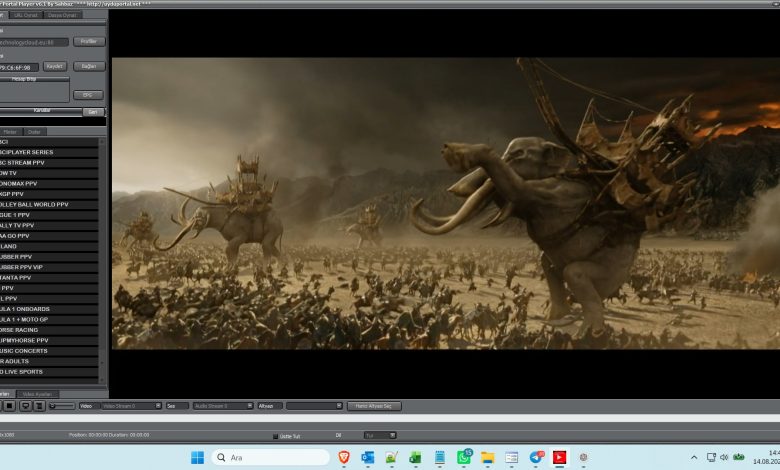Select the R ADULTS row

pyautogui.click(x=49, y=361)
